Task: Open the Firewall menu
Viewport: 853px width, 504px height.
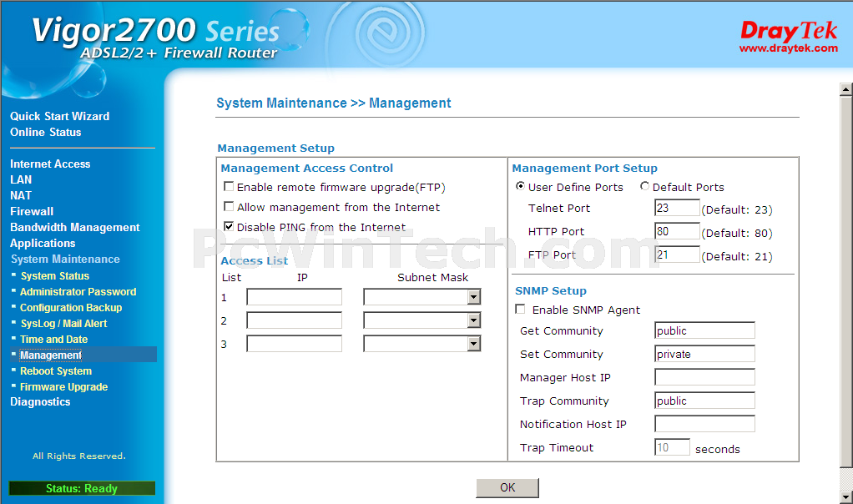Action: 32,211
